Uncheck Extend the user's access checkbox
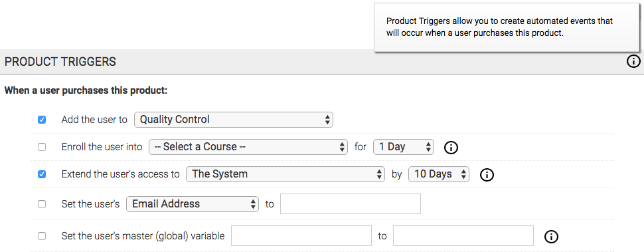Image resolution: width=644 pixels, height=252 pixels. 41,174
